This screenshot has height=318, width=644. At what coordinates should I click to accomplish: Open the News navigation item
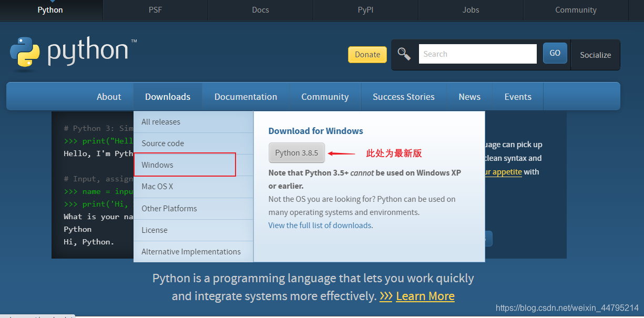[x=469, y=97]
